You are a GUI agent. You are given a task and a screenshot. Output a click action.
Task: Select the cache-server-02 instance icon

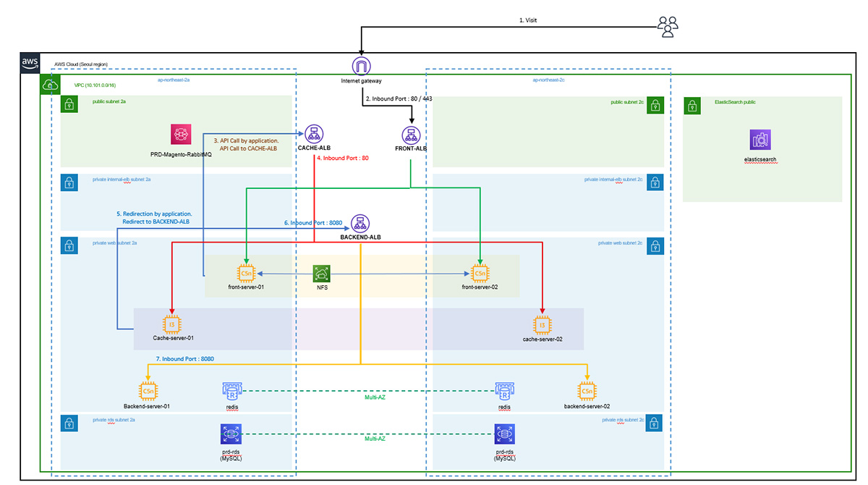click(x=542, y=325)
